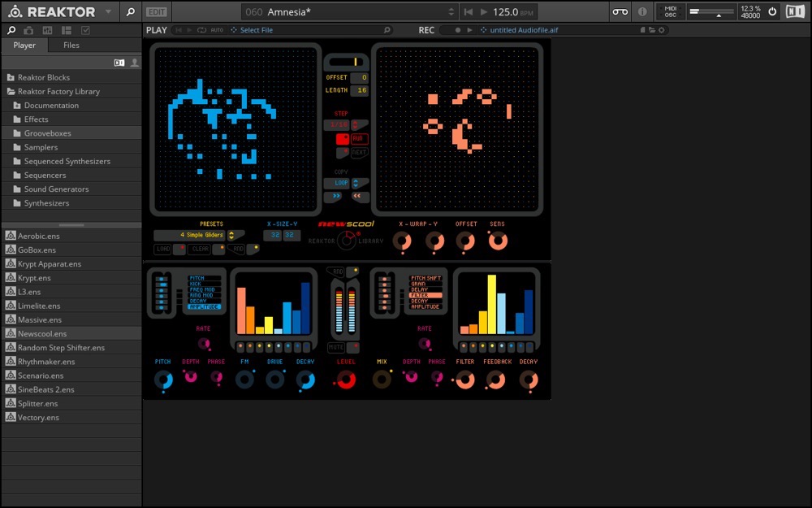Toggle AUTO in the PLAY bar
812x508 pixels.
coord(217,30)
